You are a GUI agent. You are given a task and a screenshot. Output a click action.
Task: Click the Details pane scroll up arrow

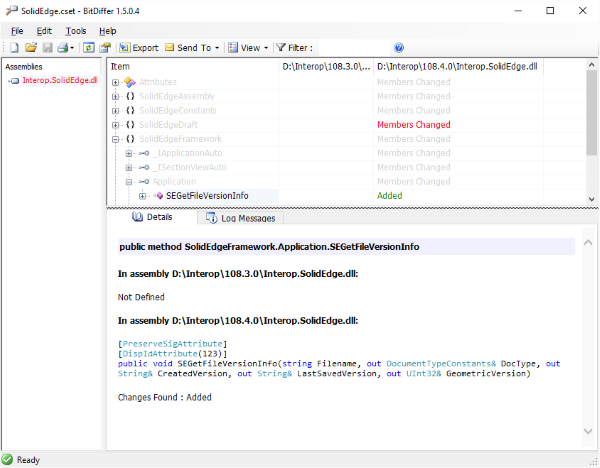[x=588, y=243]
